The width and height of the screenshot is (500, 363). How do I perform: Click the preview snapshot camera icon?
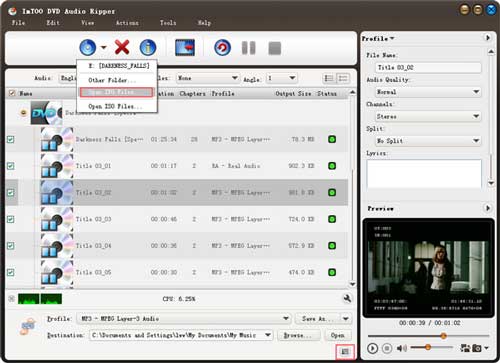[477, 348]
